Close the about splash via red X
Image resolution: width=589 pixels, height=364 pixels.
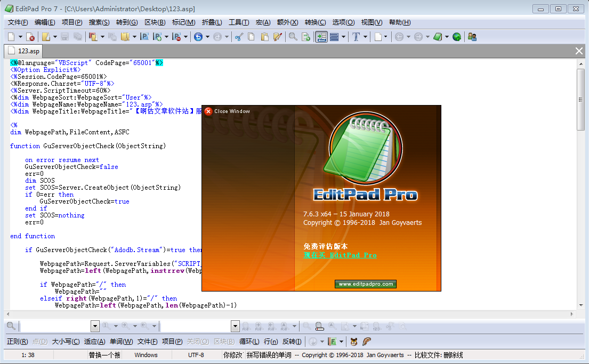[x=208, y=111]
